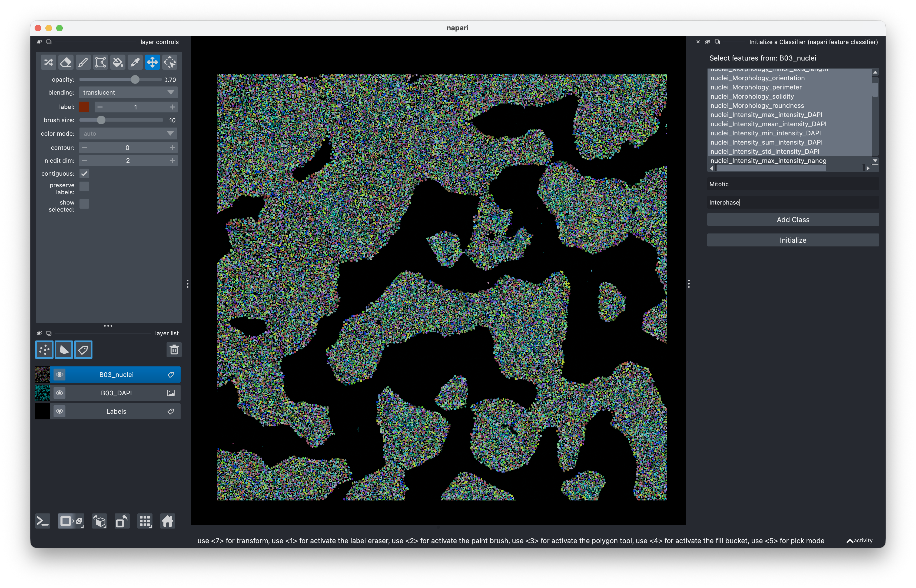Toggle grid view mode
The image size is (916, 588).
(145, 521)
